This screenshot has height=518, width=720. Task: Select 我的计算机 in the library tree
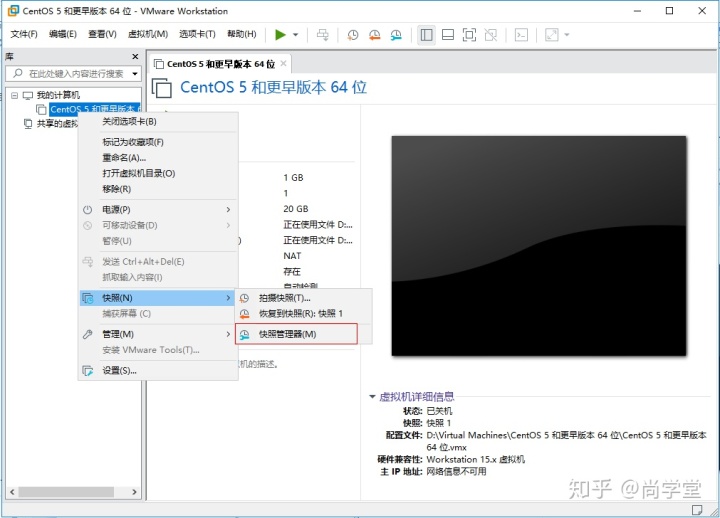(x=58, y=95)
